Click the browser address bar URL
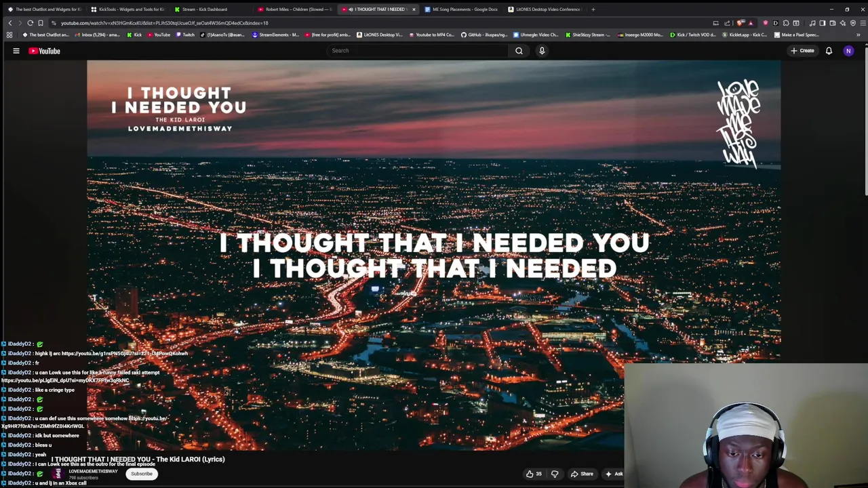868x488 pixels. 164,23
